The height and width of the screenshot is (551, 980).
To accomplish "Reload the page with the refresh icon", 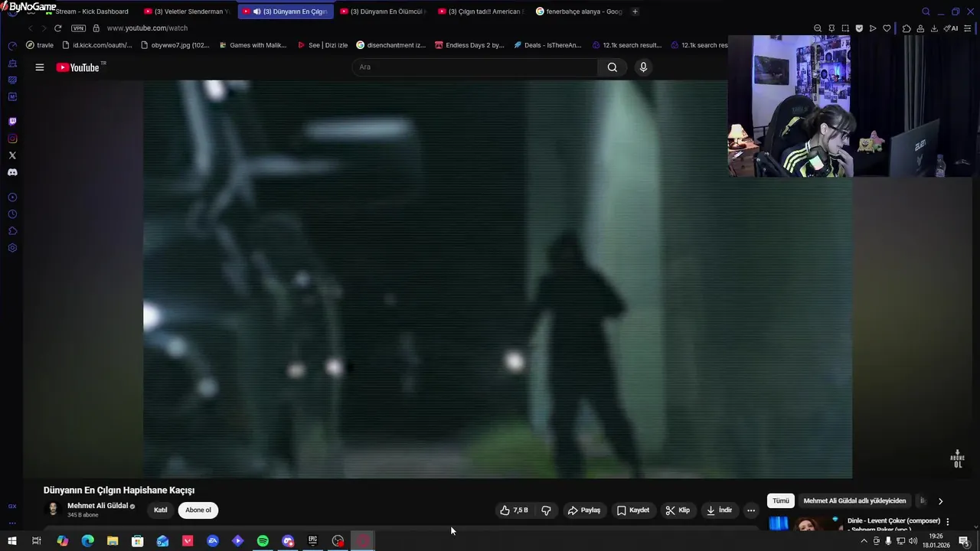I will pos(57,28).
